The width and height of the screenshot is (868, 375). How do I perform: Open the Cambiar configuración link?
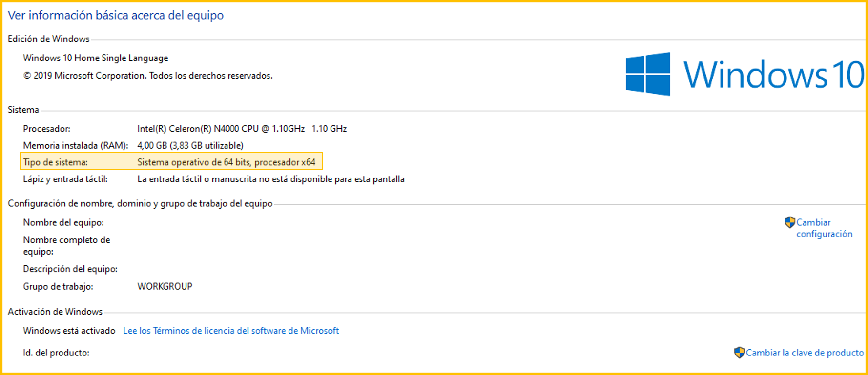[x=824, y=228]
